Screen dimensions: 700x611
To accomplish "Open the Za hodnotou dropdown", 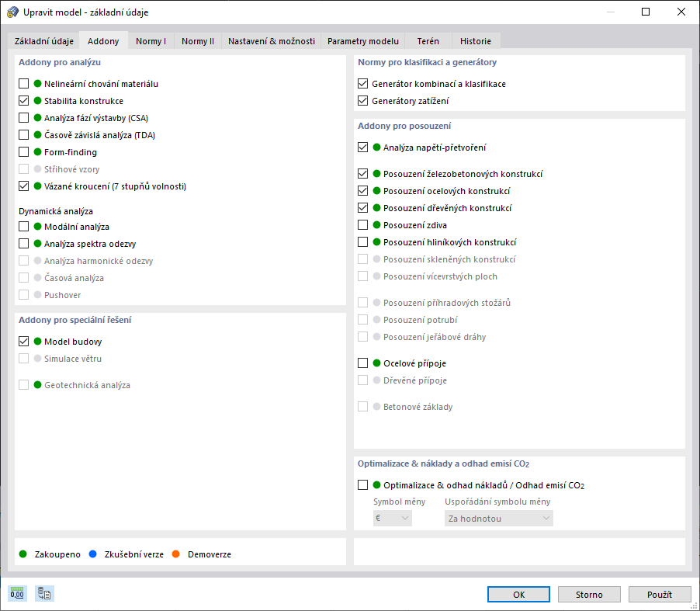I will click(x=498, y=517).
